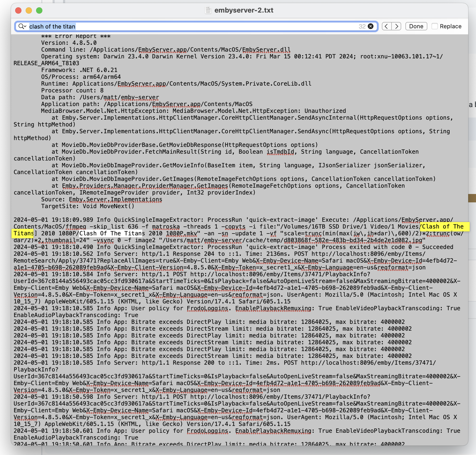Click 'Process exited with code 0 - Succeeded'
This screenshot has width=476, height=455.
pos(388,247)
